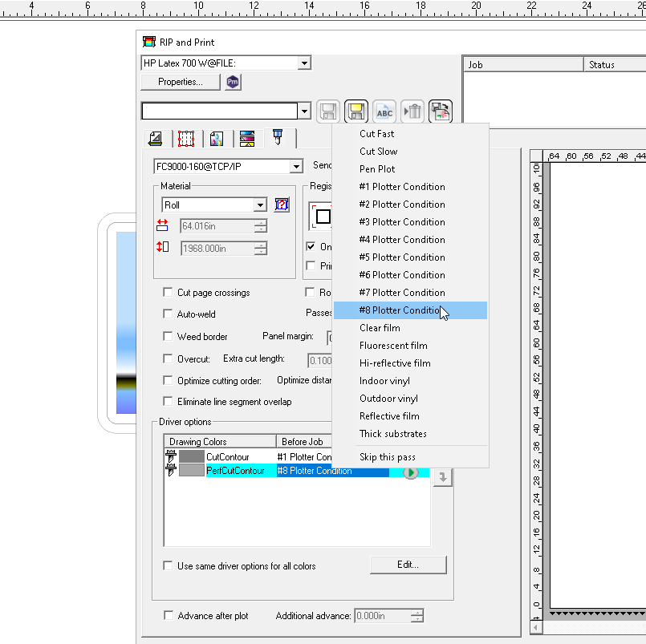646x644 pixels.
Task: Toggle Advance after plot checkbox
Action: [168, 615]
